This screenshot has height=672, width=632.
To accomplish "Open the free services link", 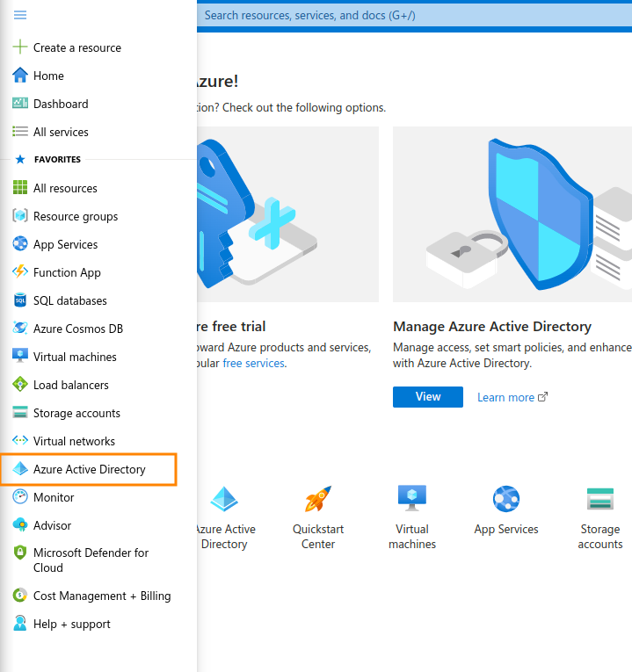I will pyautogui.click(x=253, y=363).
